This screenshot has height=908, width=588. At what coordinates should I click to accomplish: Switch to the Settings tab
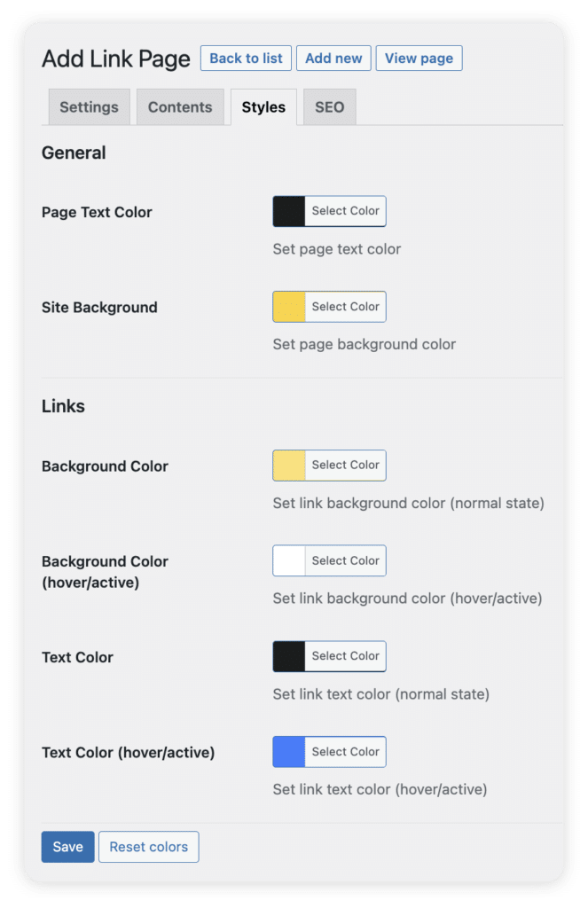(90, 107)
